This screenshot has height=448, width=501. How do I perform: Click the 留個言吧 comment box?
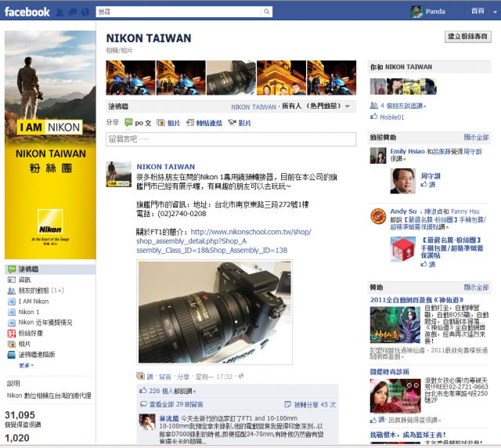point(231,139)
